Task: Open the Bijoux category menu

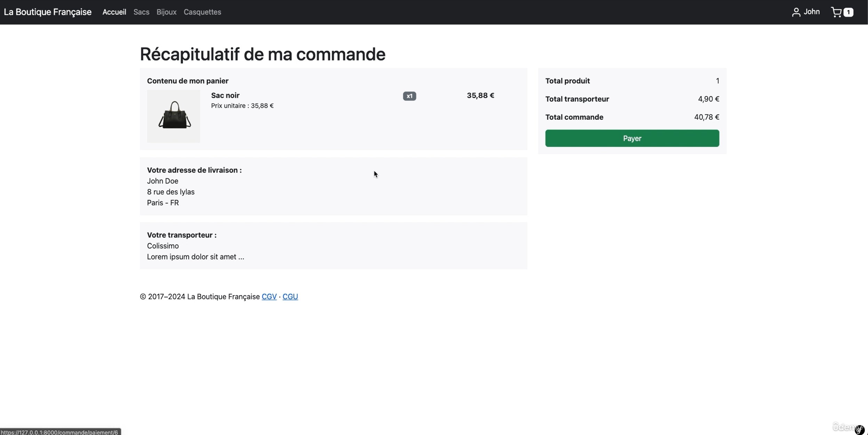Action: [x=166, y=12]
